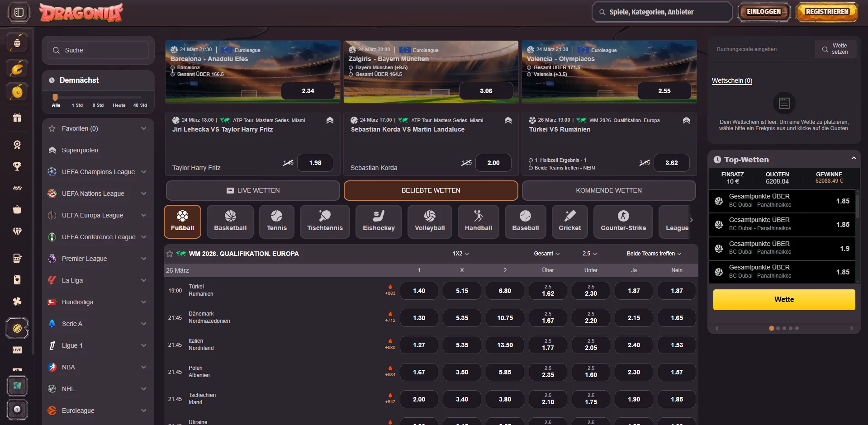Click the REGISTRIEREN button

pos(826,12)
